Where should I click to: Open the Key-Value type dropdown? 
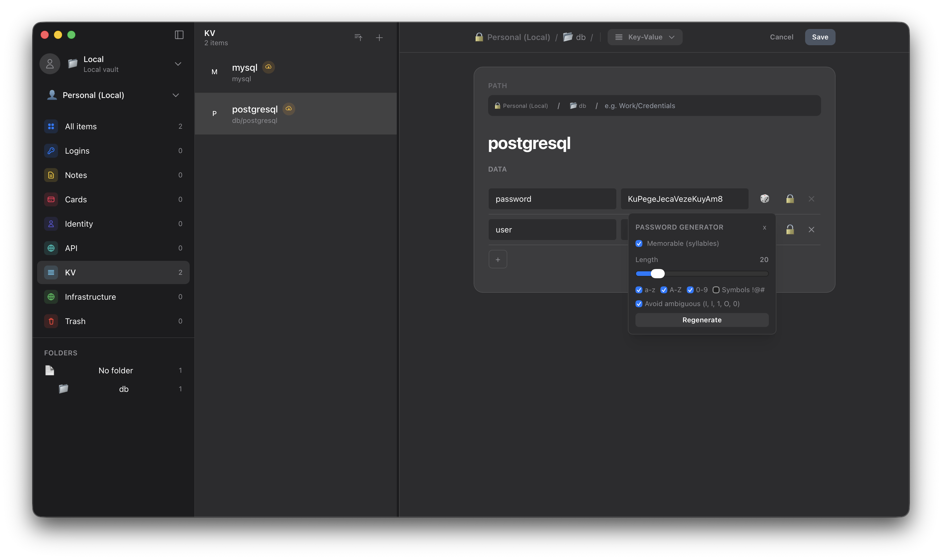[644, 37]
